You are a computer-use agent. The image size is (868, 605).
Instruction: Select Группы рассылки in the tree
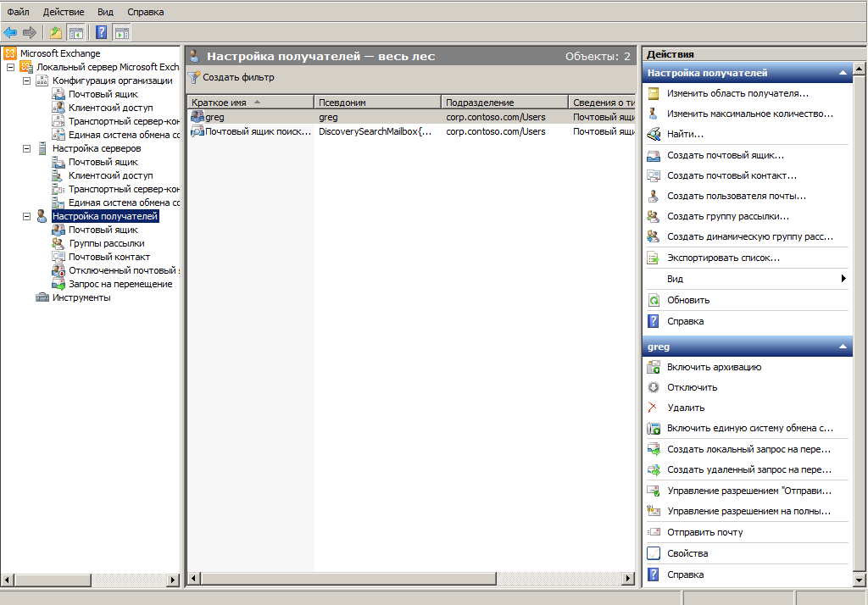point(106,243)
